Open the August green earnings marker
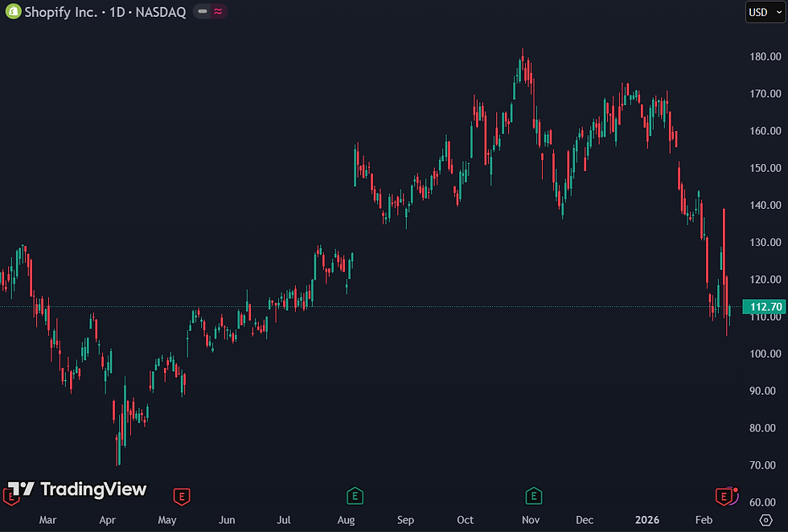 [x=355, y=497]
